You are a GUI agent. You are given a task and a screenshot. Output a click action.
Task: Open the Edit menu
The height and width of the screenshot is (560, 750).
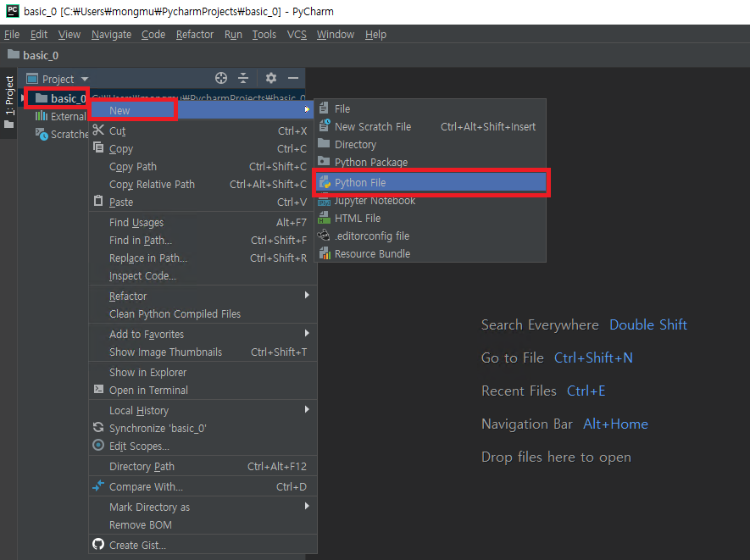click(x=39, y=35)
